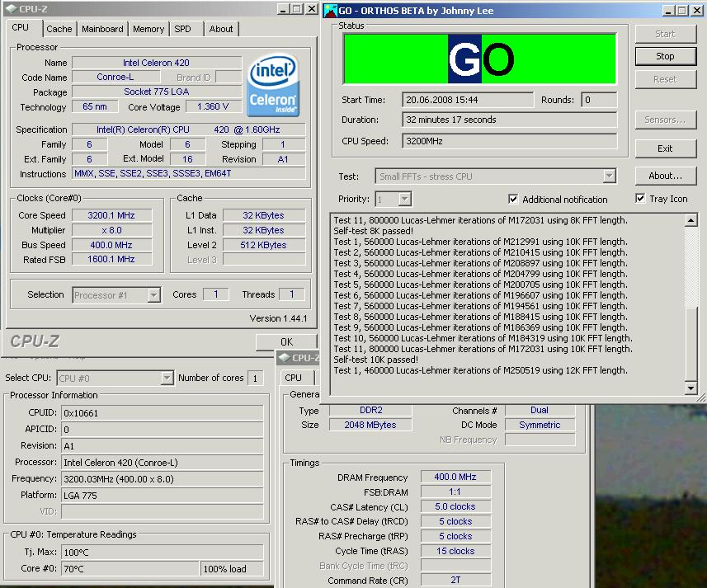Screen dimensions: 707x588
Task: Click the Intel Celeron logo in CPU-Z
Action: click(273, 85)
